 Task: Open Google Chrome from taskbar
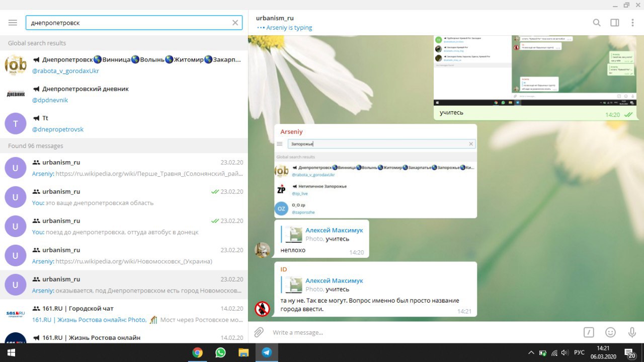click(x=197, y=353)
